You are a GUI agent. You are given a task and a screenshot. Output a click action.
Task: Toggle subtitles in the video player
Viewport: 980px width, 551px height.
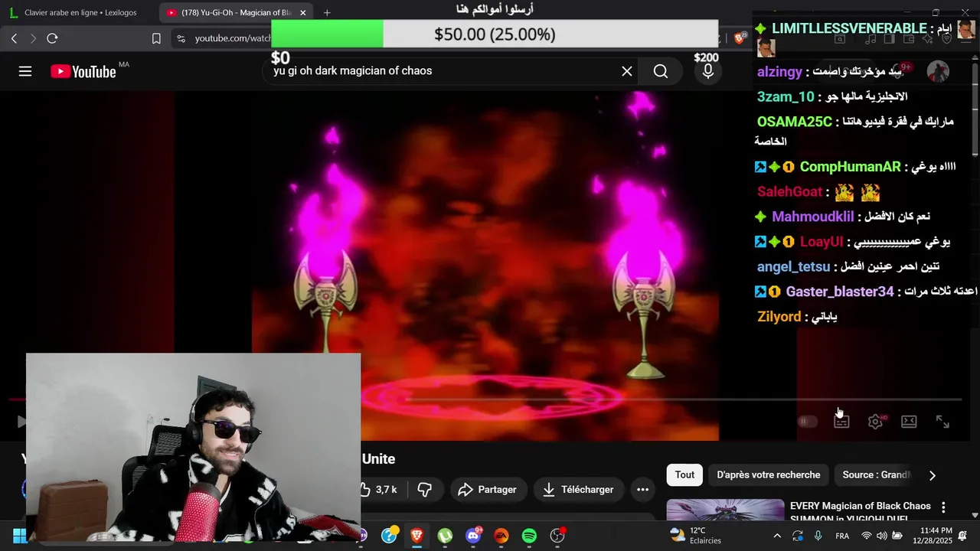pos(841,422)
